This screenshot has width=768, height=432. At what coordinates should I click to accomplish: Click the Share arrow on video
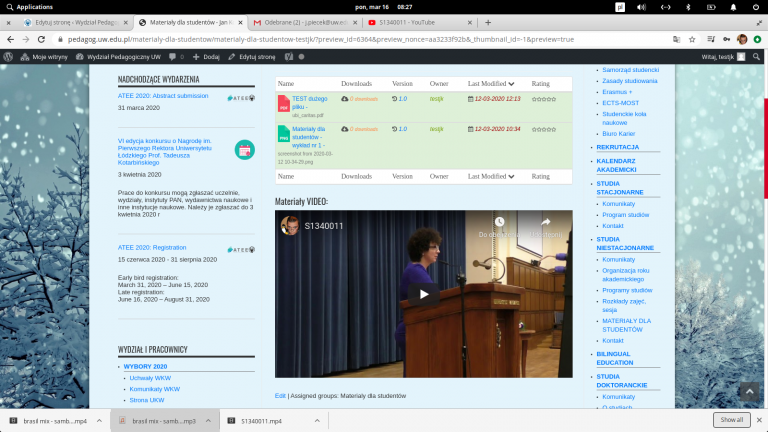pyautogui.click(x=545, y=222)
